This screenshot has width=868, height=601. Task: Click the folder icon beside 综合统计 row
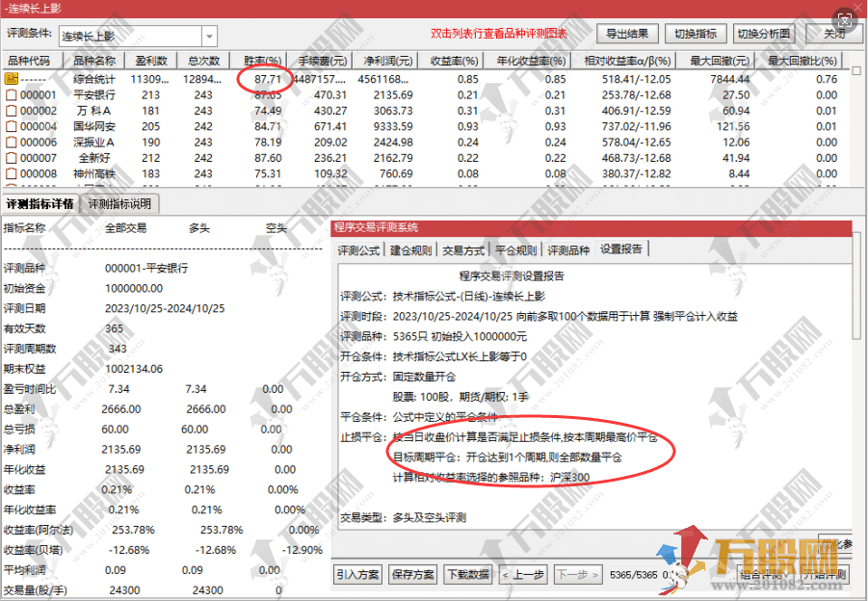(12, 80)
